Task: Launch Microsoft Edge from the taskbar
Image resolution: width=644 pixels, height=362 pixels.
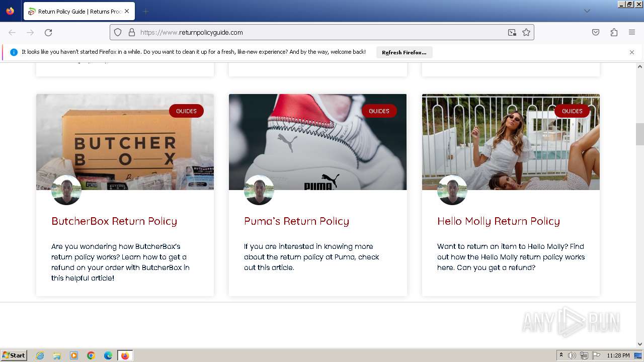Action: (x=108, y=355)
